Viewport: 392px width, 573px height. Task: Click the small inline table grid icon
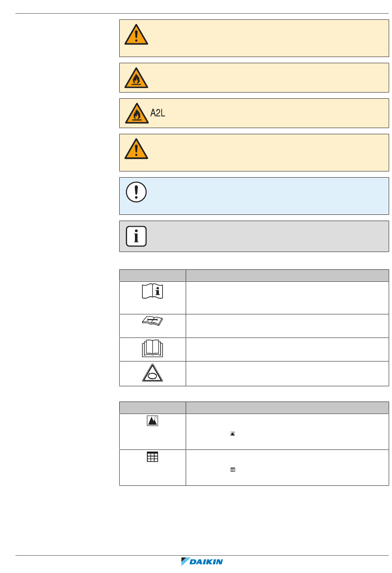[233, 470]
